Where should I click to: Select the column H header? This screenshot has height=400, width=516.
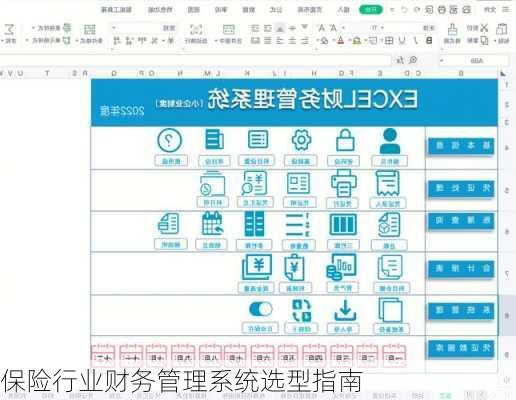[x=314, y=73]
